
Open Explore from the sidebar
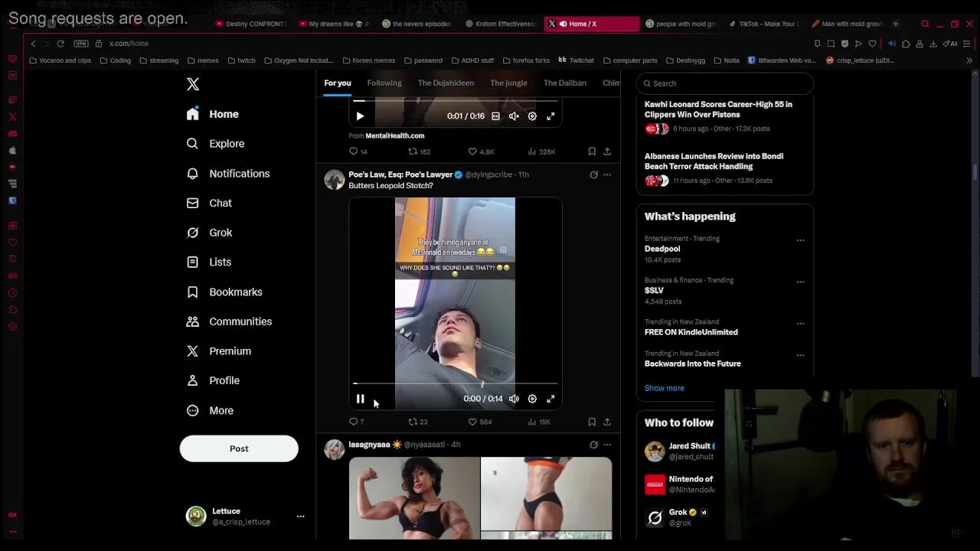(x=215, y=144)
